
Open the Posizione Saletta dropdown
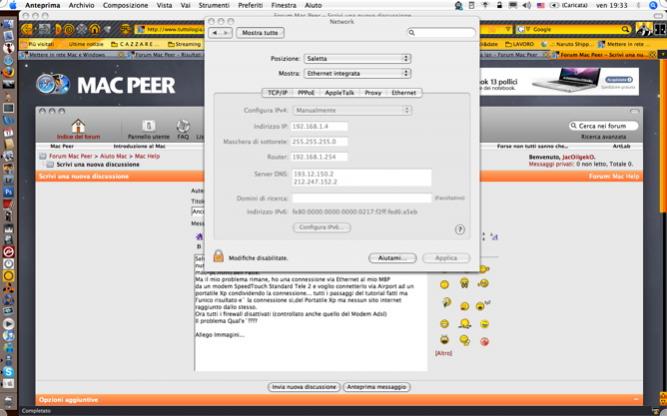[357, 58]
